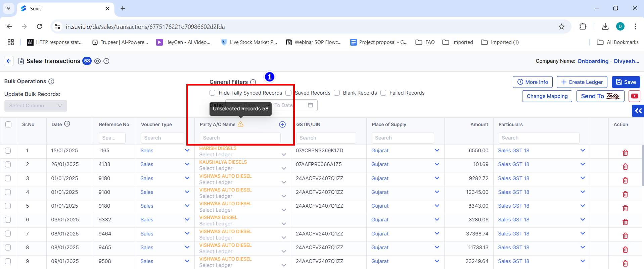644x269 pixels.
Task: Toggle the eye icon next to Sales Transactions
Action: (x=97, y=61)
